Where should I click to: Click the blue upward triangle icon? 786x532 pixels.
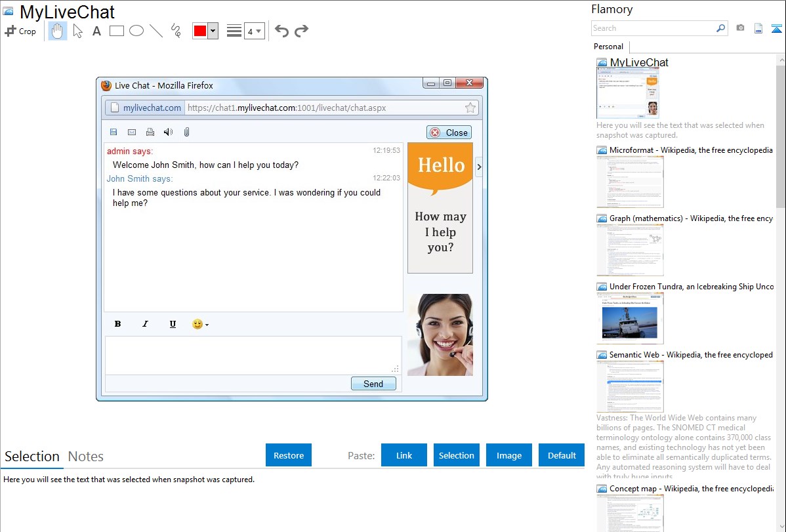pos(776,28)
